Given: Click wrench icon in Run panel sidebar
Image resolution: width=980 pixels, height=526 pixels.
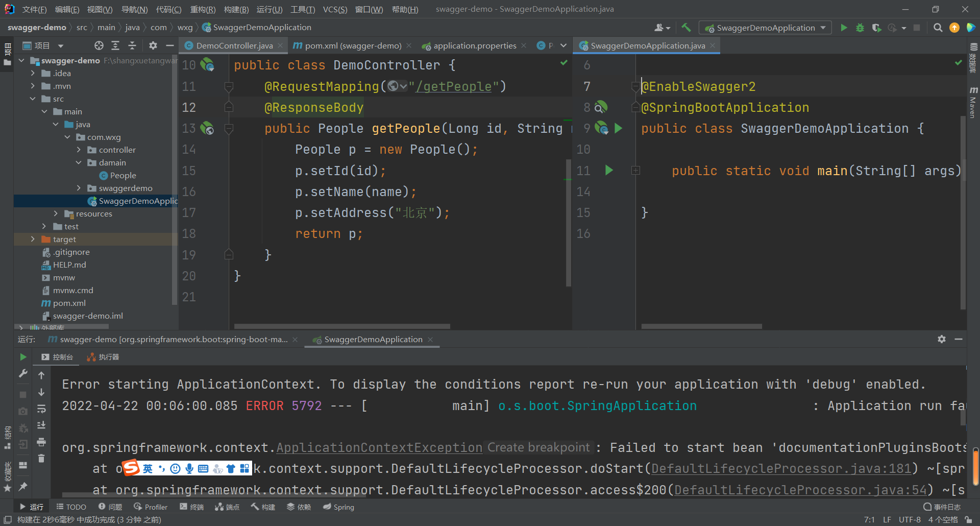Looking at the screenshot, I should click(23, 374).
